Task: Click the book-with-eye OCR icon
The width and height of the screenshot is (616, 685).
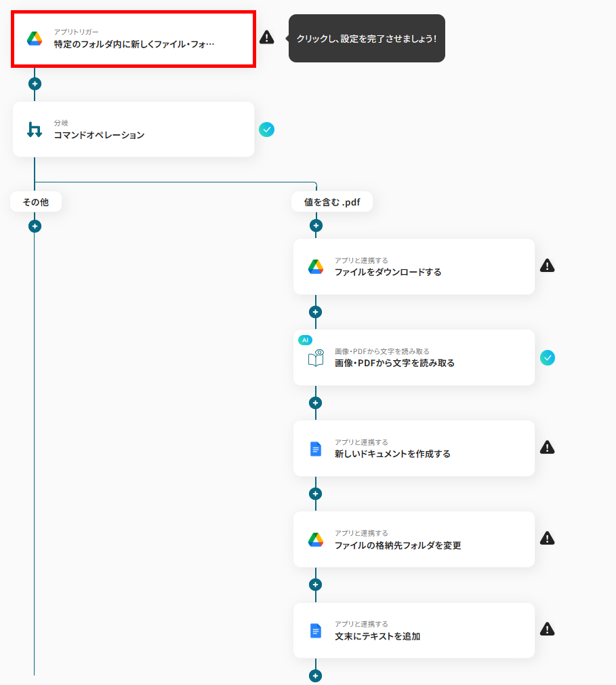Action: tap(316, 358)
